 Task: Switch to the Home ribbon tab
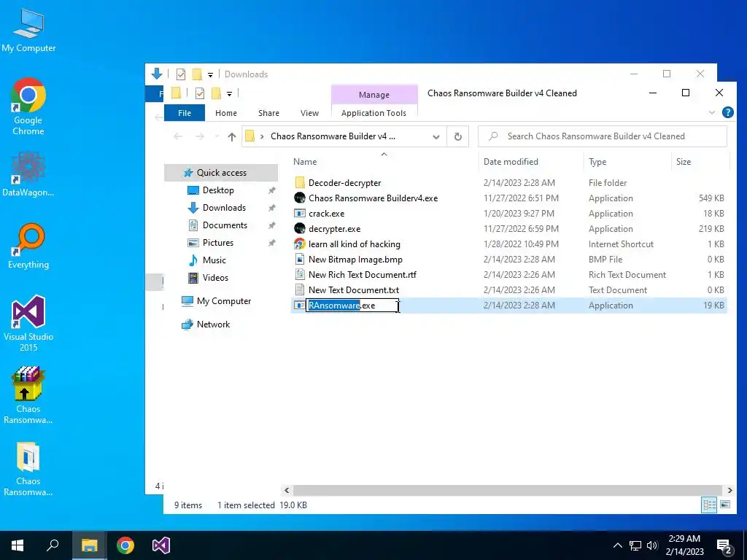(226, 113)
